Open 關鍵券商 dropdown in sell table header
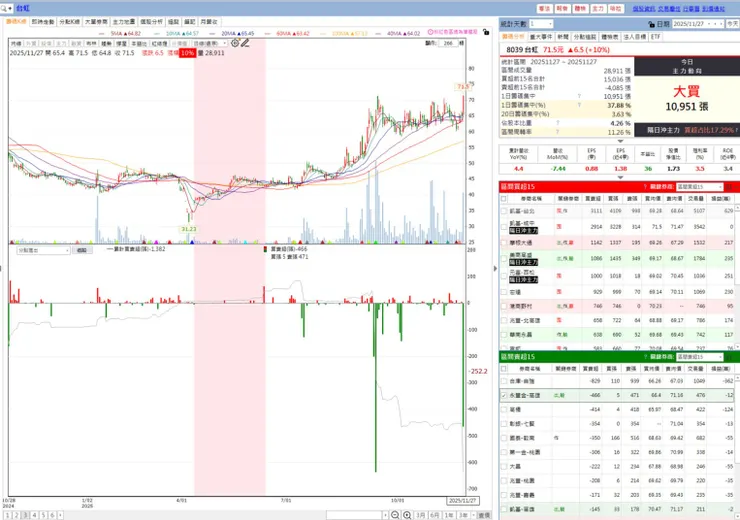 pos(699,357)
